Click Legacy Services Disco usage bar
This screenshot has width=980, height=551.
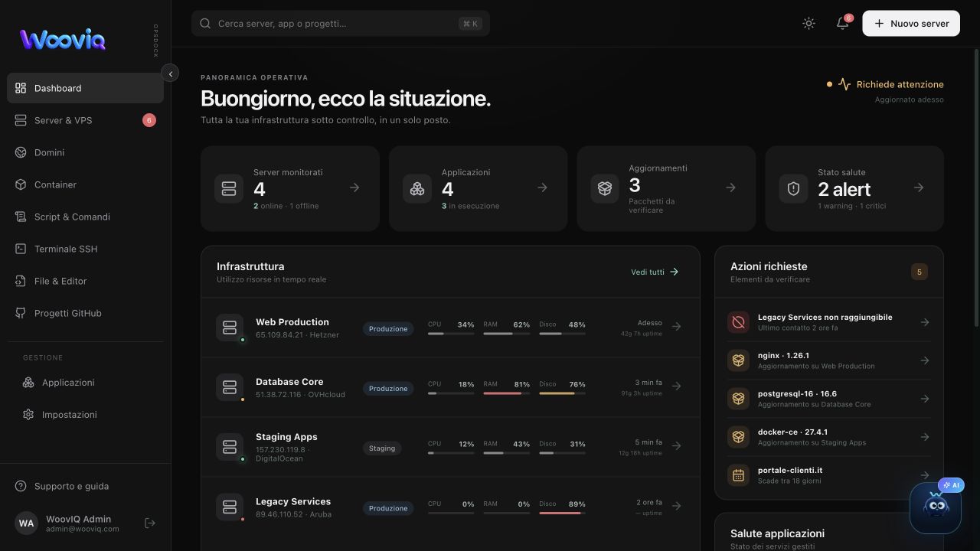562,513
